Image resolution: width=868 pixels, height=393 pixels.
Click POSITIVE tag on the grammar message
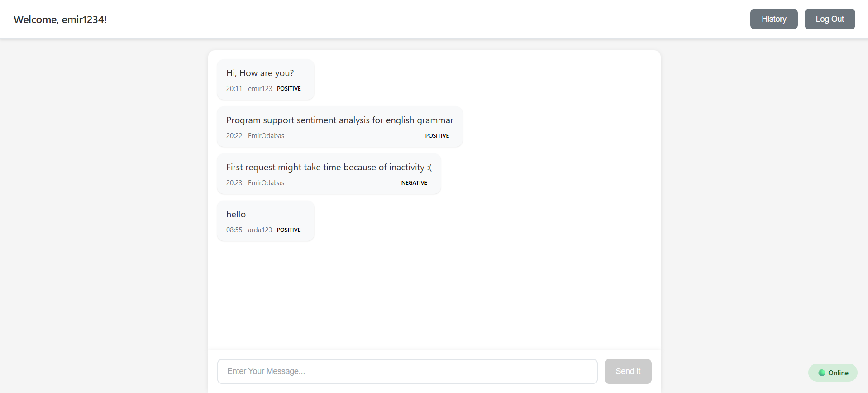coord(437,136)
